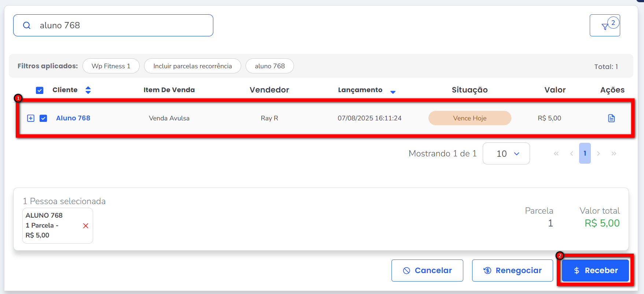
Task: Sort by Lançamento arrow
Action: tap(393, 92)
